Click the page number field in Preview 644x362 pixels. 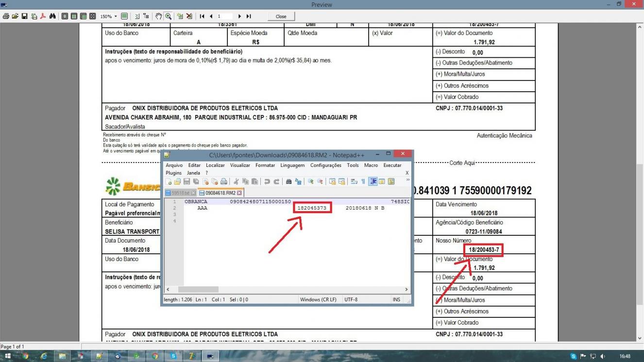coord(224,16)
